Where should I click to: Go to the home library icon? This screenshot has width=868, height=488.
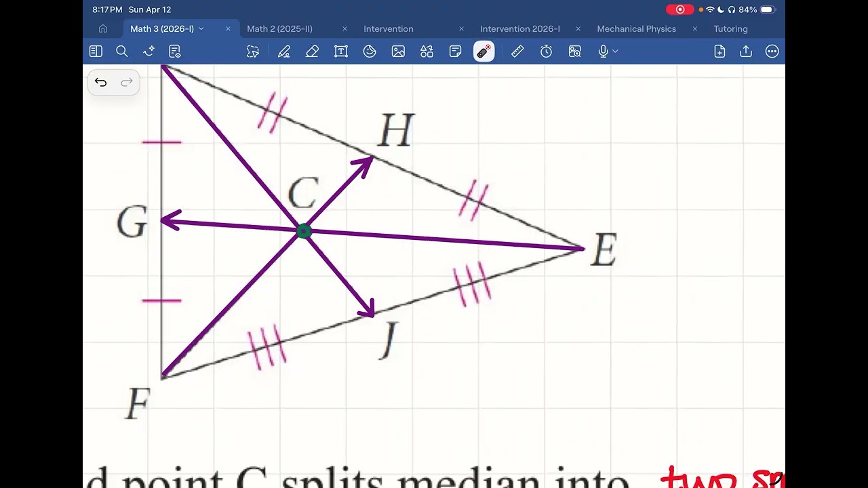click(103, 28)
